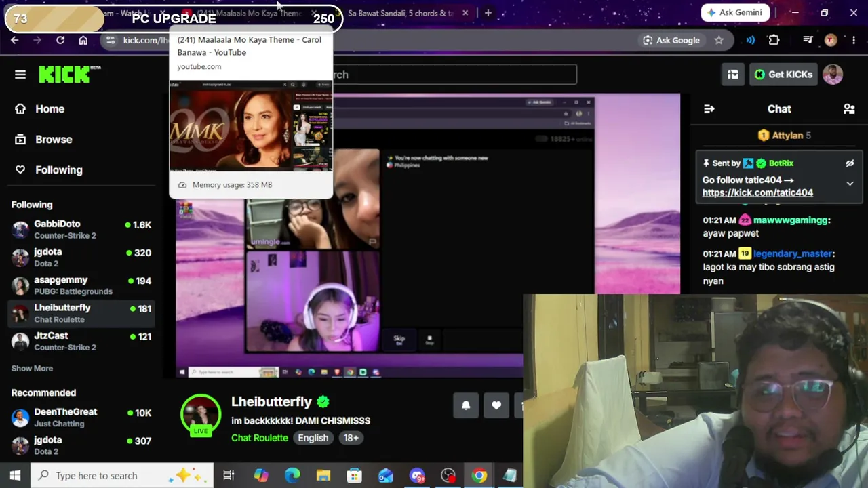The height and width of the screenshot is (488, 868).
Task: Follow the channel with the heart icon
Action: 496,405
